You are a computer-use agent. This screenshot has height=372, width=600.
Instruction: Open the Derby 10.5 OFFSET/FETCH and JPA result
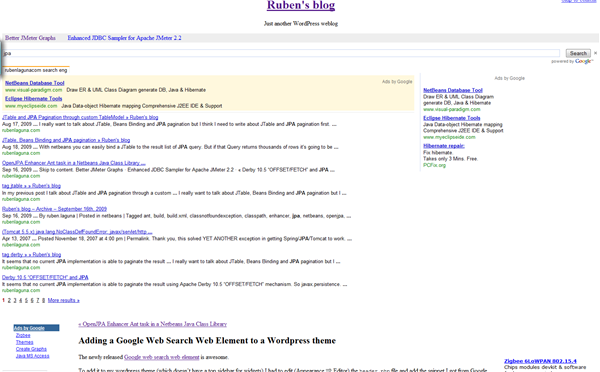click(45, 277)
